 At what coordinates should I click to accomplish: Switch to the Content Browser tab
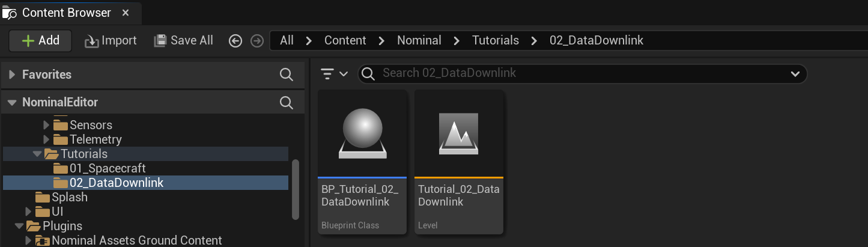tap(66, 13)
